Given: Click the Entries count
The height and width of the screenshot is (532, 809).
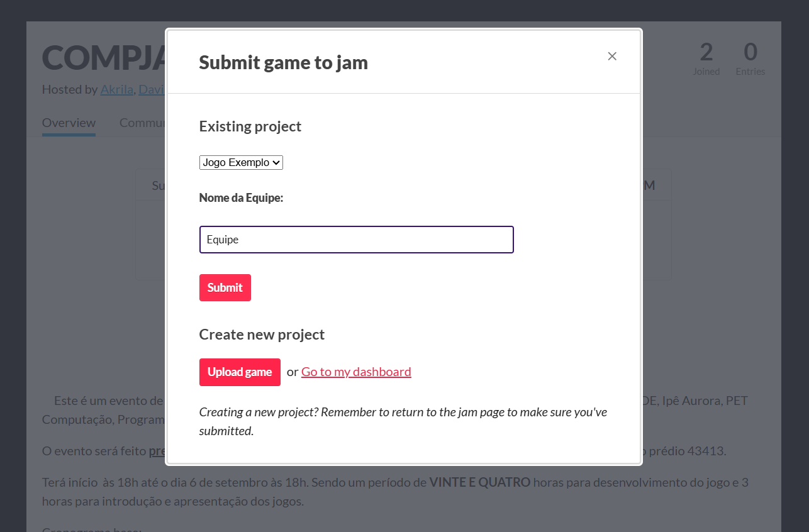Looking at the screenshot, I should (750, 58).
